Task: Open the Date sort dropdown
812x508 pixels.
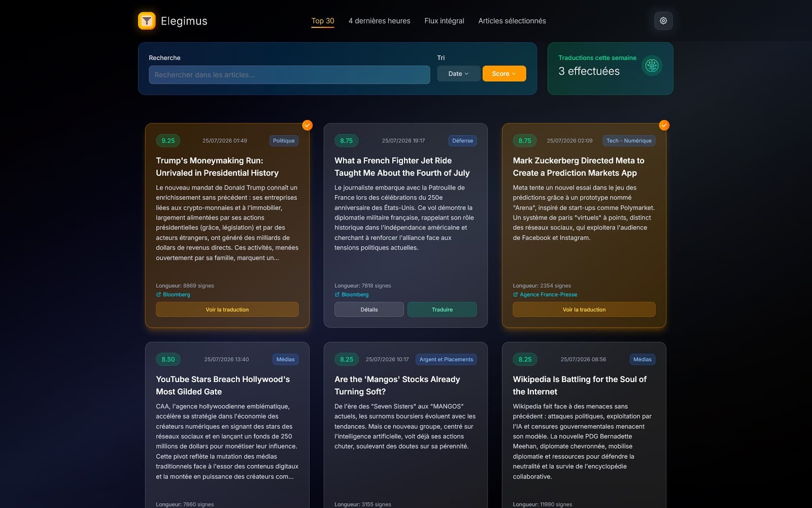Action: pyautogui.click(x=458, y=74)
